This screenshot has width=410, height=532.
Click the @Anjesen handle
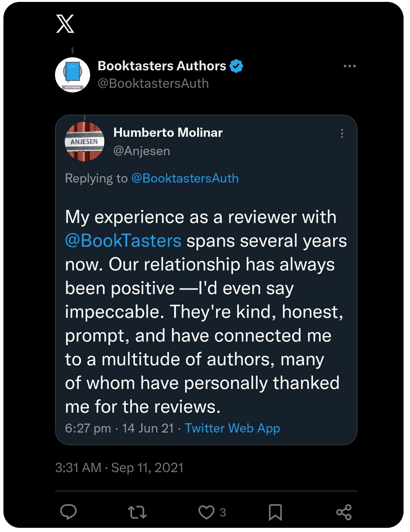pos(142,151)
